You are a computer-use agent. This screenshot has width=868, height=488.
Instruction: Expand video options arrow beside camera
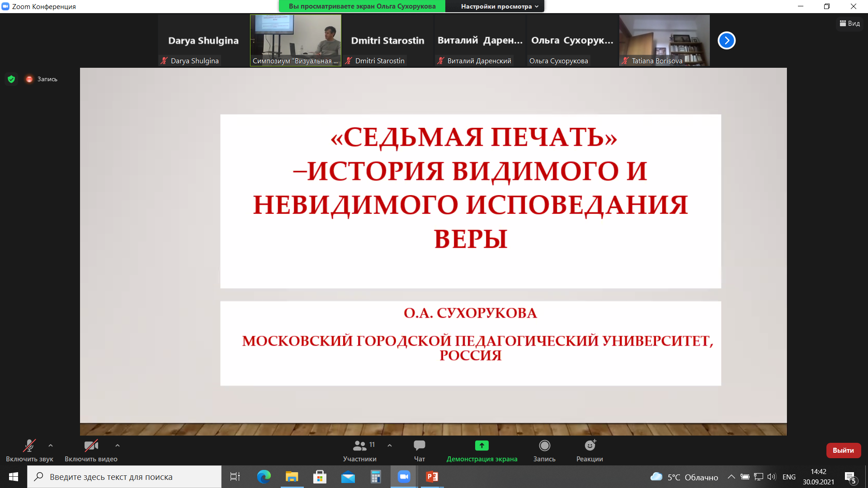coord(118,446)
